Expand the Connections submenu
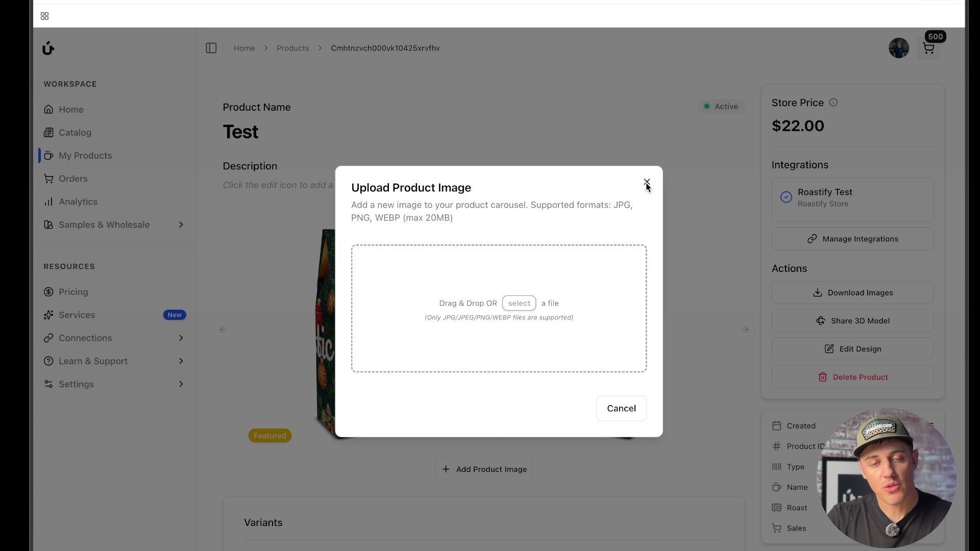980x551 pixels. (181, 338)
